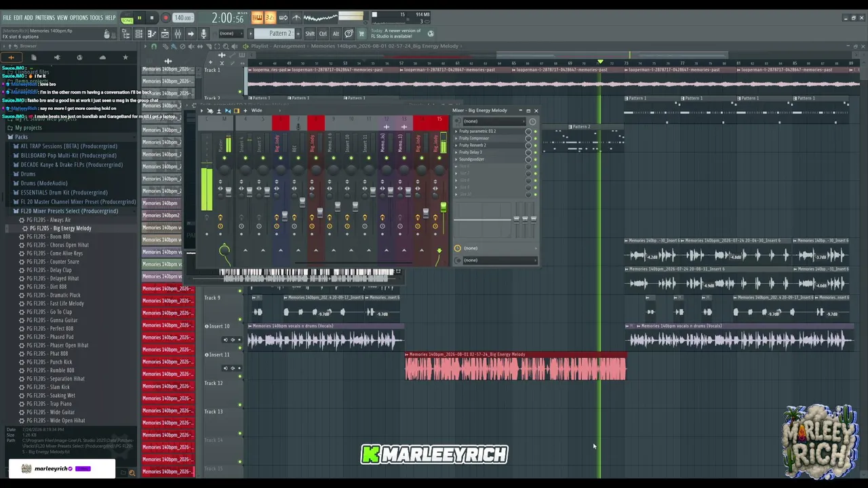Click the speaker sounds tab icon in the Browser

(57, 58)
